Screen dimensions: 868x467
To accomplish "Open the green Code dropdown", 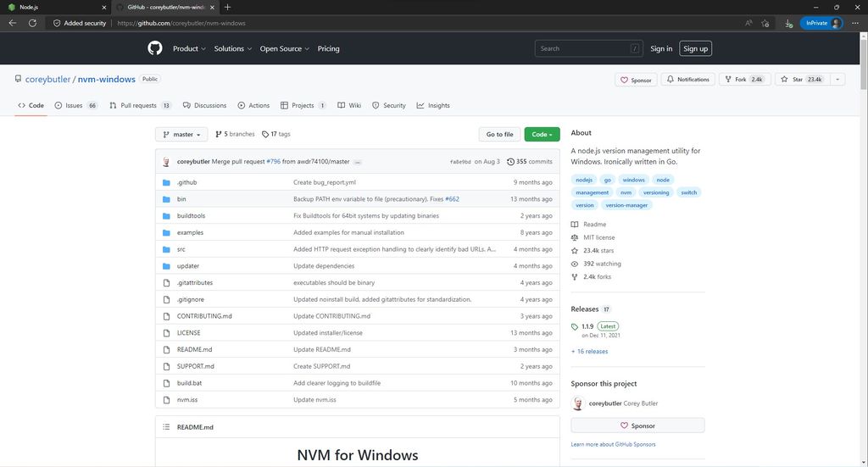I will [542, 135].
